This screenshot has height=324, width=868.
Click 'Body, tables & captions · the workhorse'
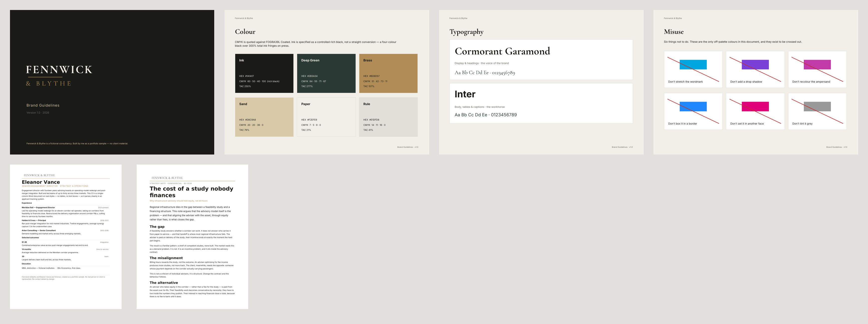coord(479,107)
